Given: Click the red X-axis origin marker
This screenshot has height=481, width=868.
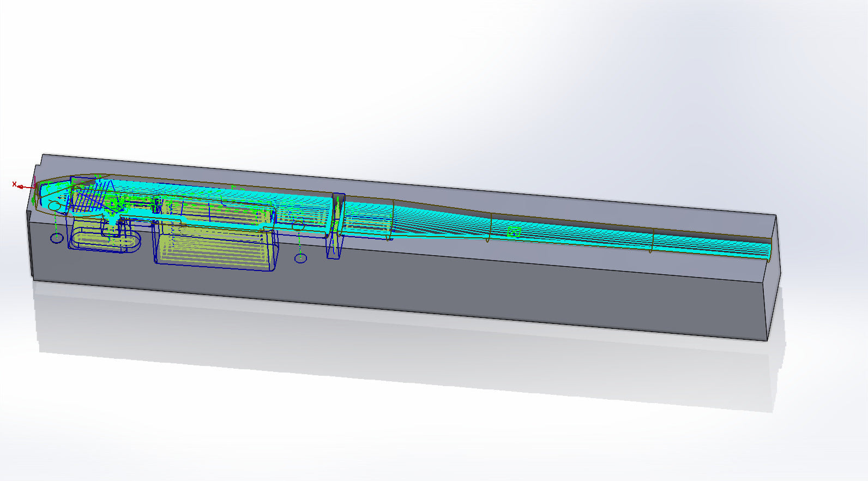Looking at the screenshot, I should pos(19,186).
